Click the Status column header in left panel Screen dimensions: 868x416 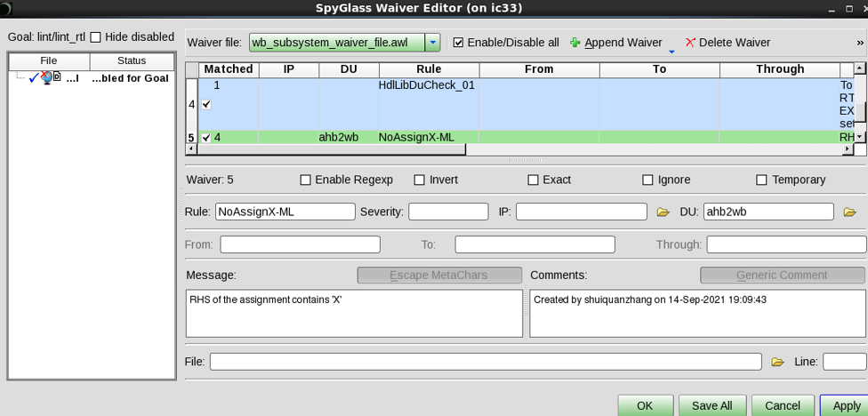(132, 60)
